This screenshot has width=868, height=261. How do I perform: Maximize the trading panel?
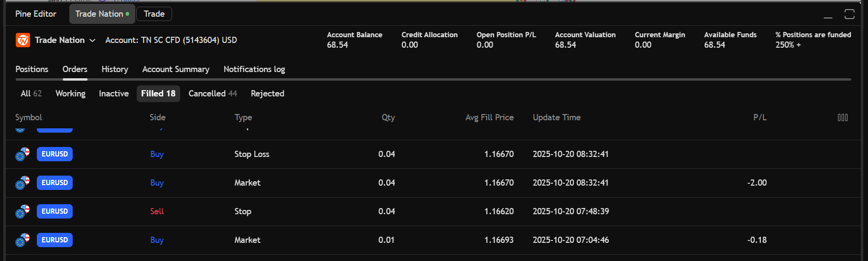tap(849, 14)
